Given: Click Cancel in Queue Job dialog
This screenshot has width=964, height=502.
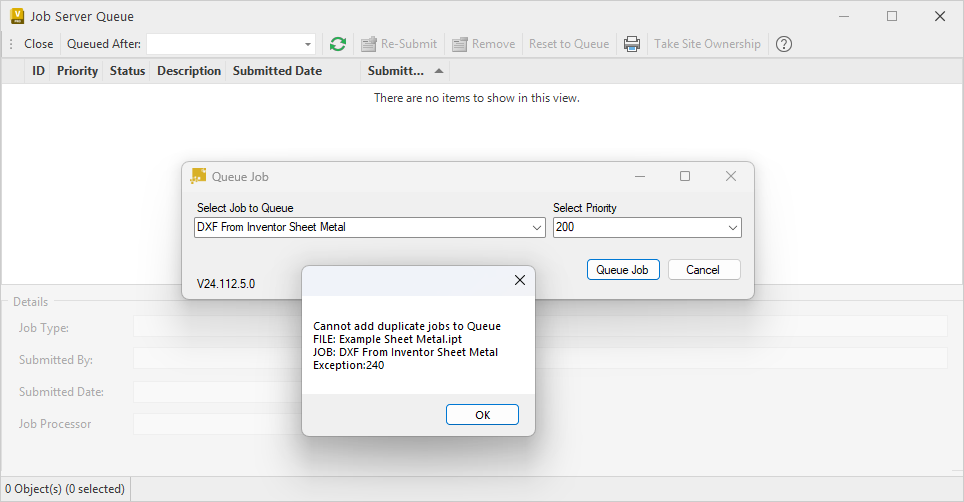Looking at the screenshot, I should pyautogui.click(x=704, y=270).
